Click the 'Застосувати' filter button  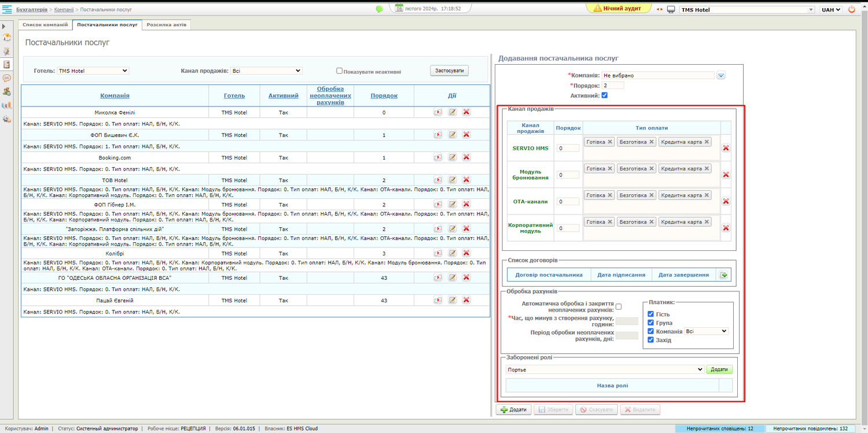point(449,70)
